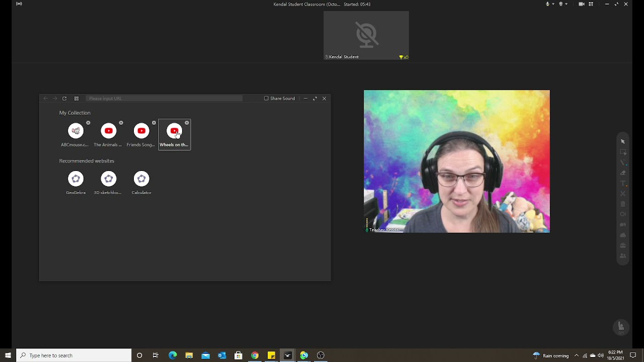Open Google Chrome from the taskbar
This screenshot has height=362, width=644.
(x=255, y=355)
